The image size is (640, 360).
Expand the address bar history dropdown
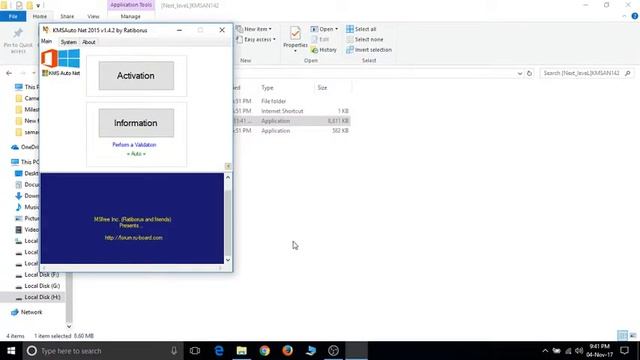[x=520, y=73]
